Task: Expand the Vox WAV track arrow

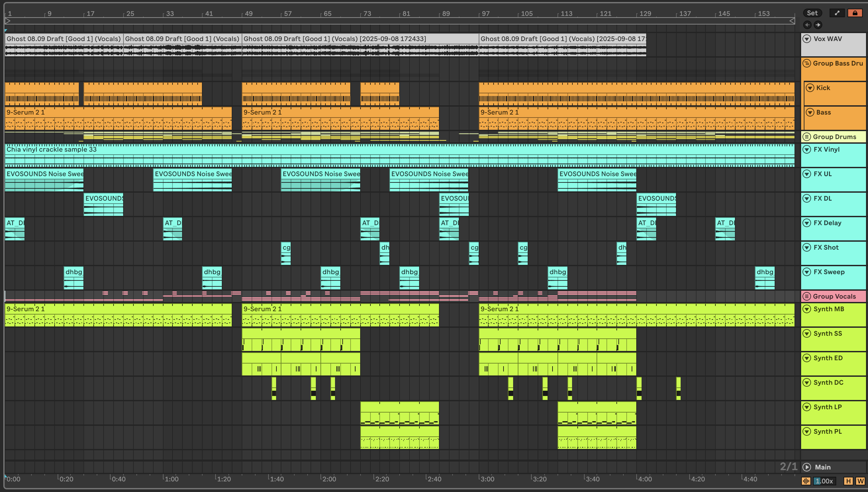Action: [807, 39]
